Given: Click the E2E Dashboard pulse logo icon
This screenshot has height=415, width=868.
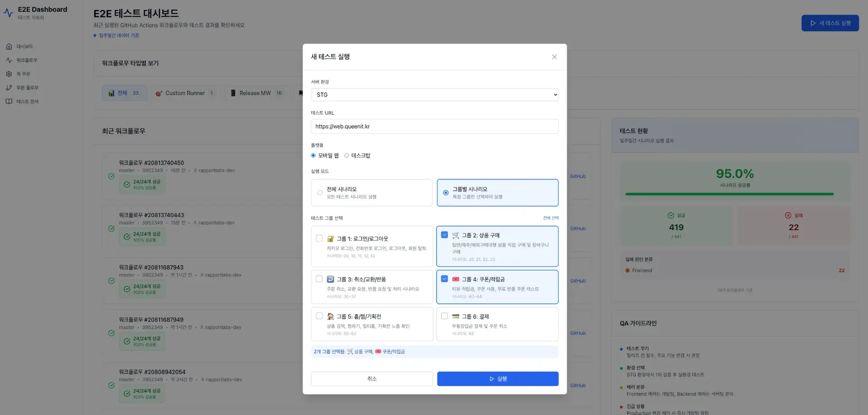Looking at the screenshot, I should pyautogui.click(x=8, y=13).
